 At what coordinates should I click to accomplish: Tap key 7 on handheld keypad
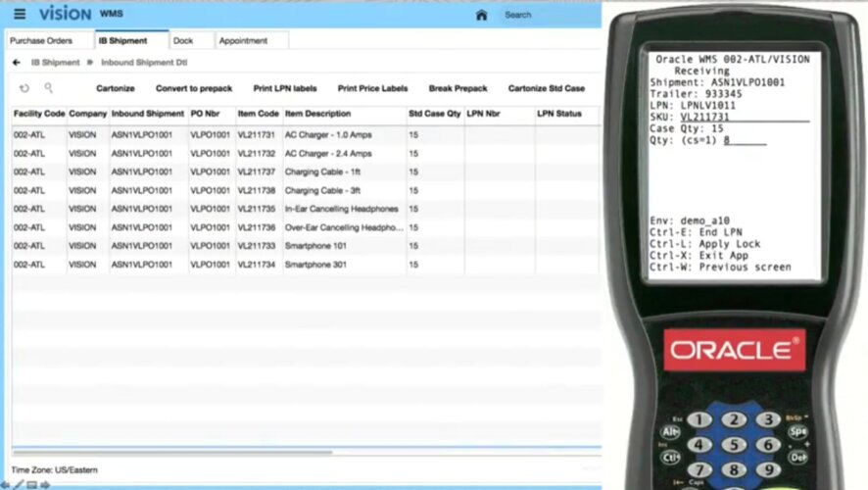(699, 470)
